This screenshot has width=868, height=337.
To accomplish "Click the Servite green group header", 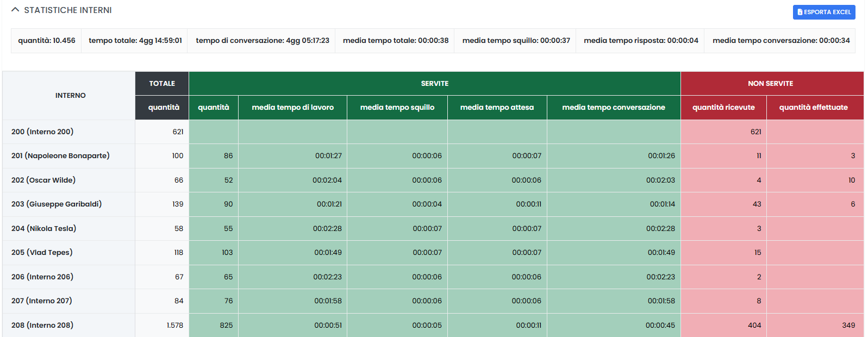I will [434, 84].
